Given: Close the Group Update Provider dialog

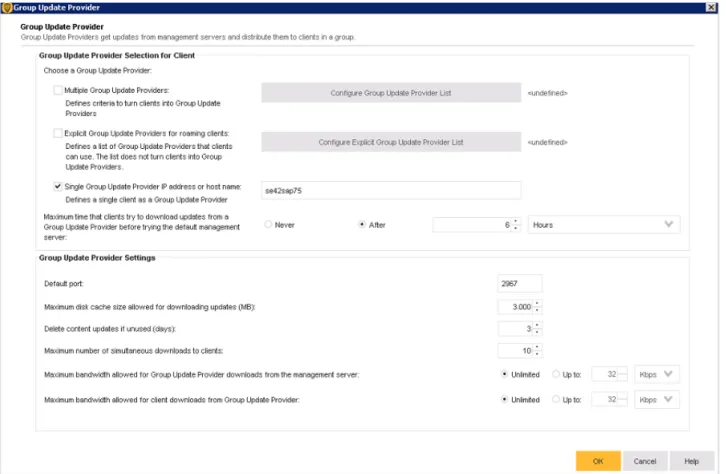Looking at the screenshot, I should pos(711,7).
